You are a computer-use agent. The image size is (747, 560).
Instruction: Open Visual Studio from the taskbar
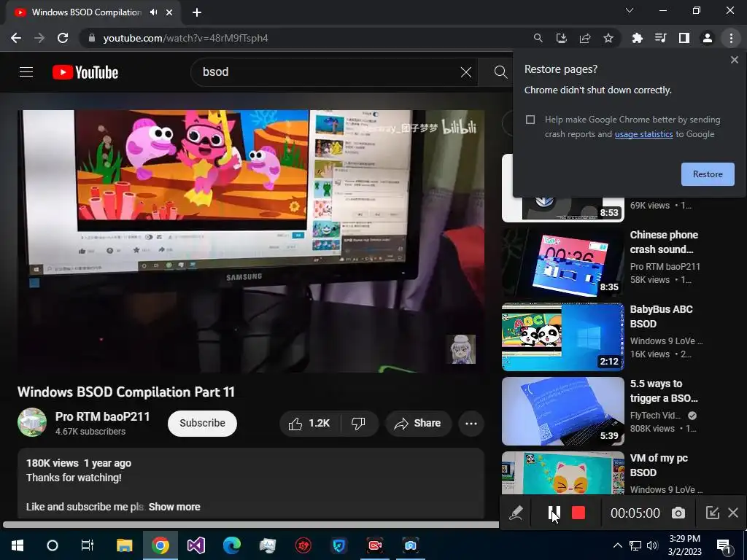click(196, 545)
